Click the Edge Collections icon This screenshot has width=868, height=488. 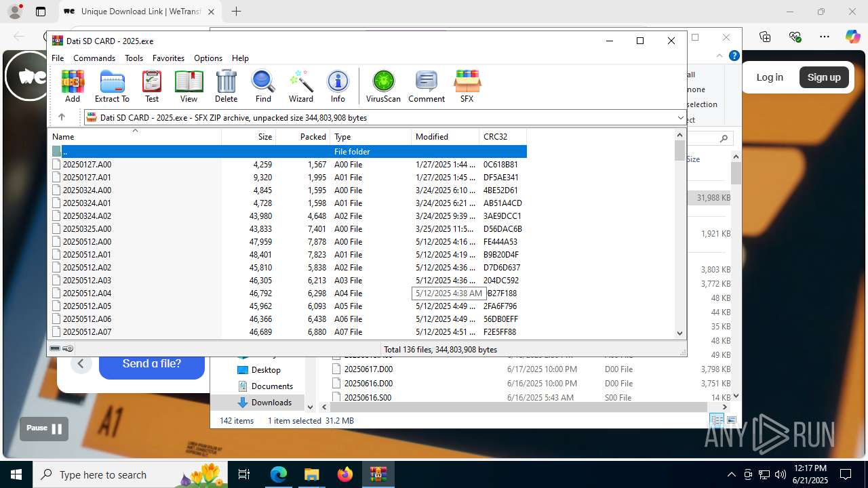[765, 37]
